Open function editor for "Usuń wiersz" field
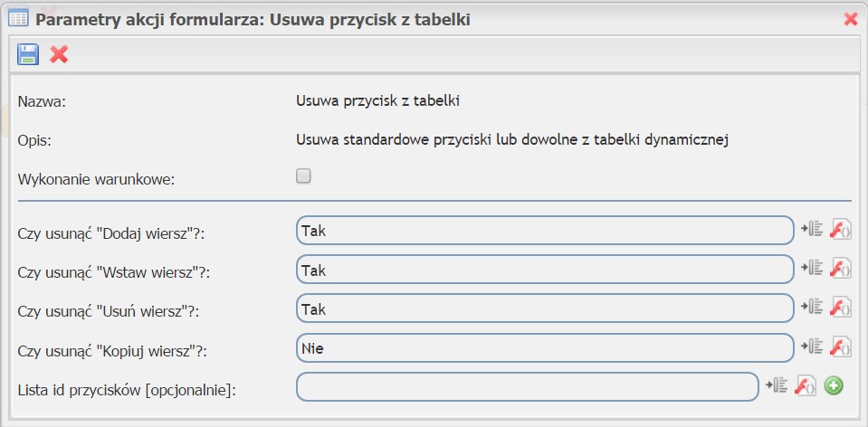Image resolution: width=868 pixels, height=427 pixels. click(x=840, y=308)
